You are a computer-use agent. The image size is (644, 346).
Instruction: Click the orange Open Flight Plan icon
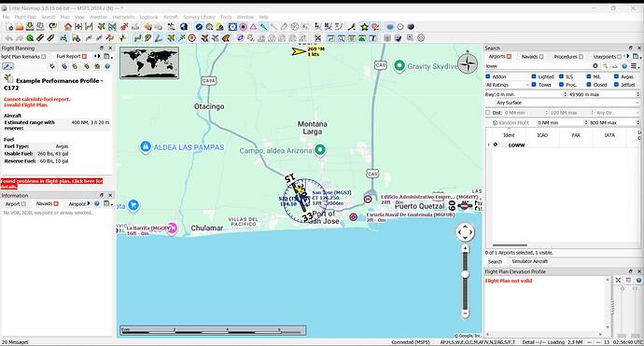[x=20, y=27]
